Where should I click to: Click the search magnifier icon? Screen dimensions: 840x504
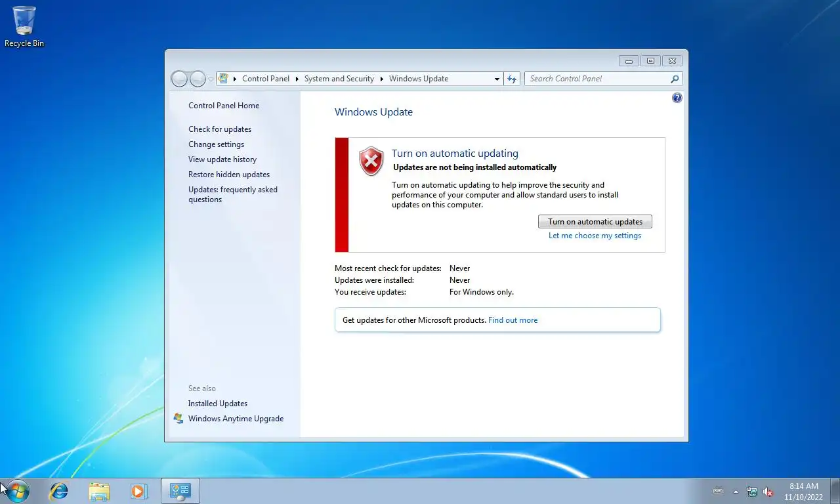675,79
